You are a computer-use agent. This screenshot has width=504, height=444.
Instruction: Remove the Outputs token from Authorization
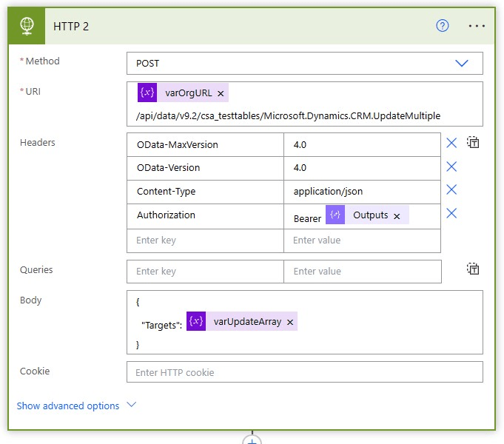(x=397, y=216)
